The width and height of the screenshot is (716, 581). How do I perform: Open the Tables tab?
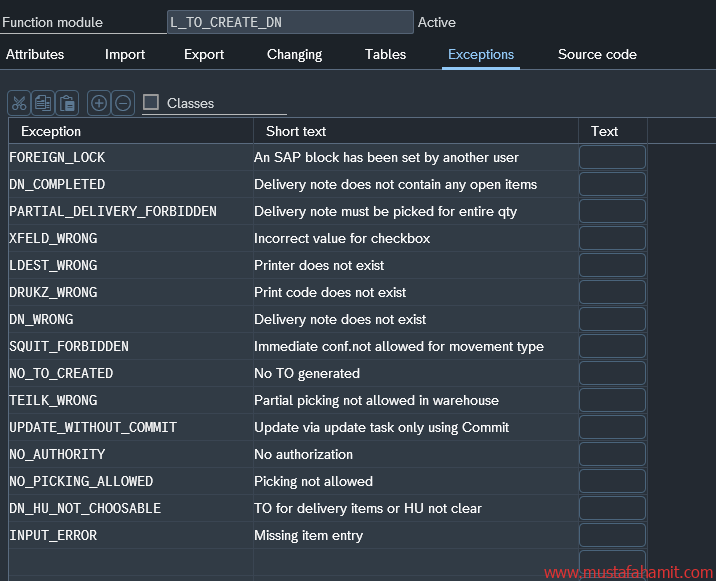pyautogui.click(x=385, y=54)
